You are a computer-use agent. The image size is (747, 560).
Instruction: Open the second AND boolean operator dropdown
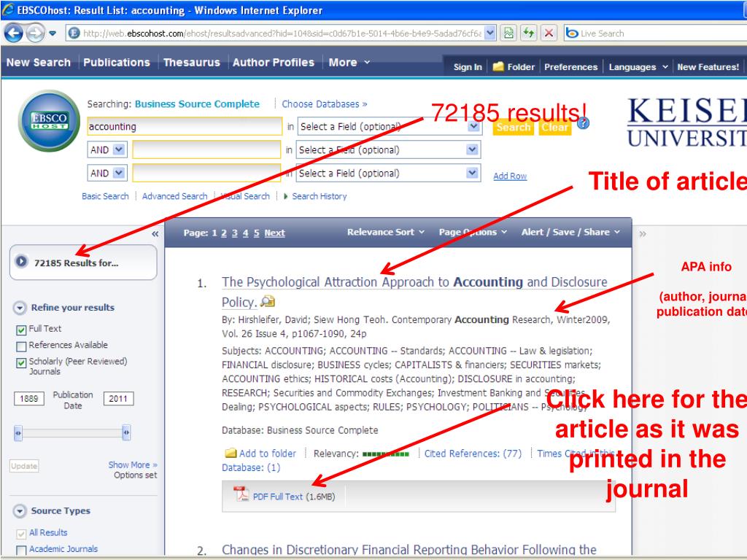107,174
